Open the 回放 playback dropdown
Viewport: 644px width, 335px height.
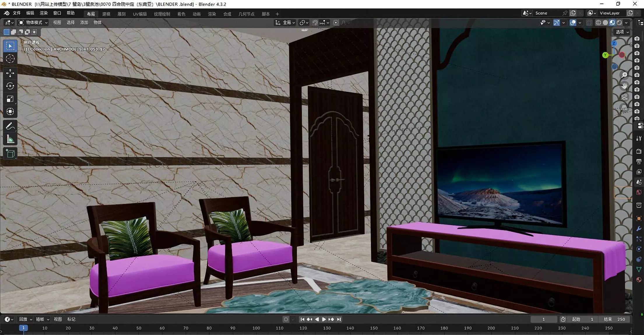25,319
